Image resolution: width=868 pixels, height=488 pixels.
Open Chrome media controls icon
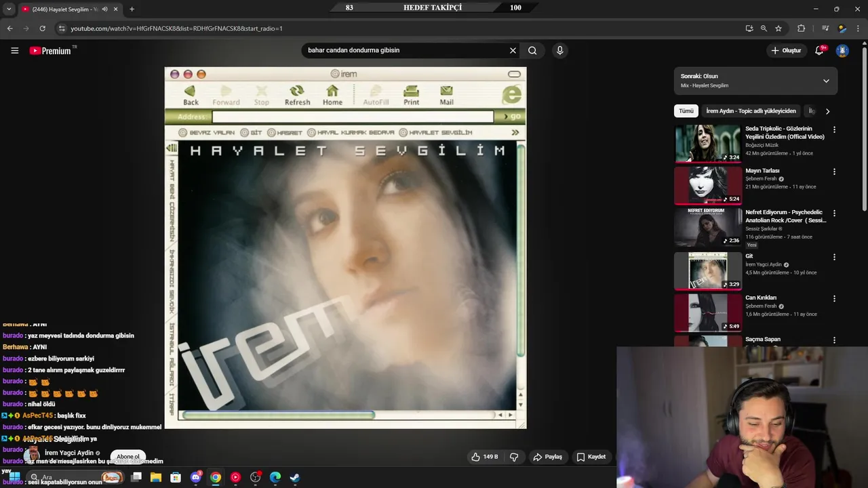click(x=825, y=28)
